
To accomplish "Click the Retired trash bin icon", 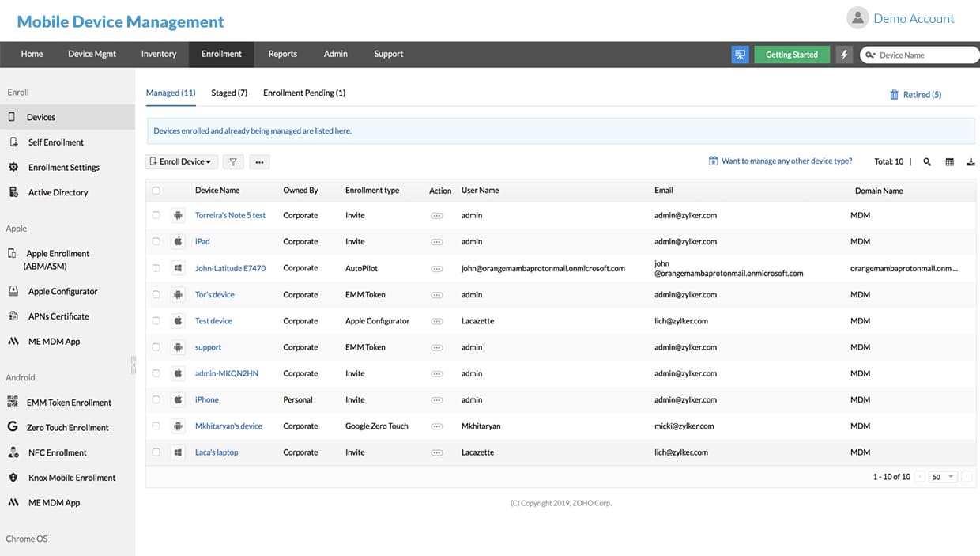I will point(895,94).
